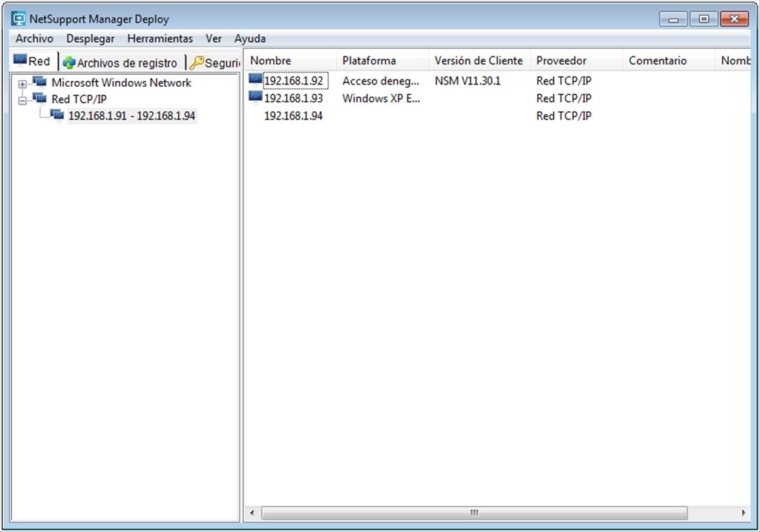Click the computer icon for 192.168.1.93

click(255, 96)
